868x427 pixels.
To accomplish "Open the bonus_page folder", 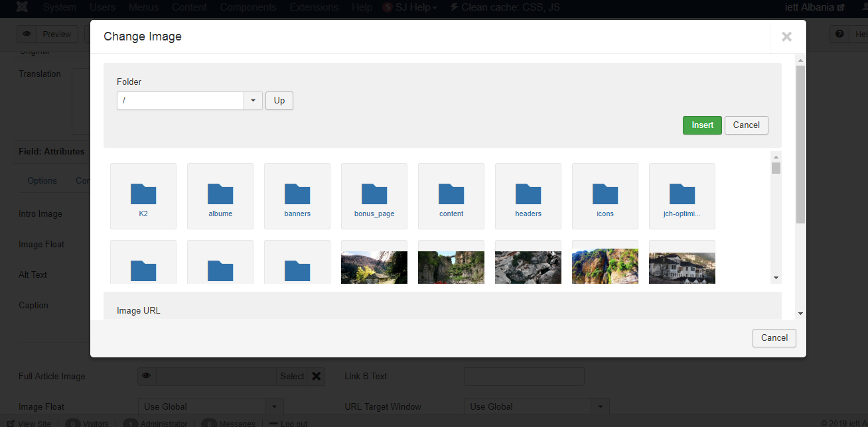I will [374, 196].
